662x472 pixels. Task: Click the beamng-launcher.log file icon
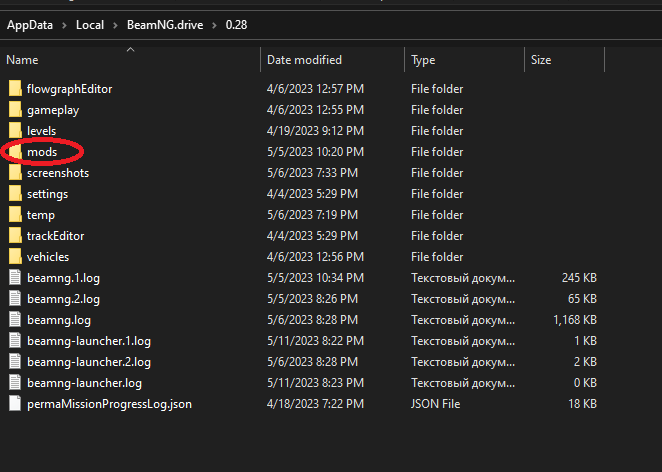point(15,383)
